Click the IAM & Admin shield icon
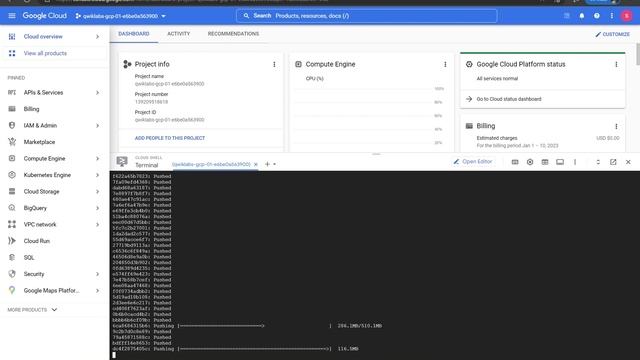Viewport: 640px width, 360px height. click(x=12, y=125)
